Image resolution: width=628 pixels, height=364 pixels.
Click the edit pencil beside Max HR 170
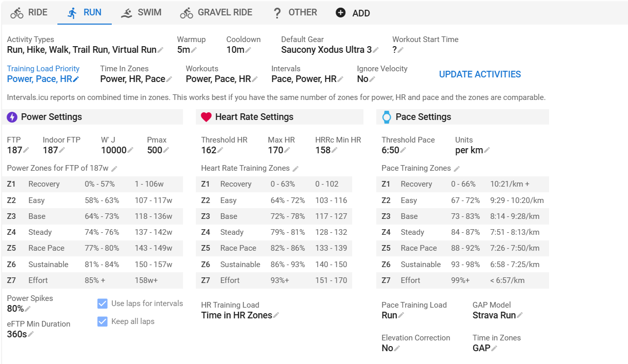point(287,150)
